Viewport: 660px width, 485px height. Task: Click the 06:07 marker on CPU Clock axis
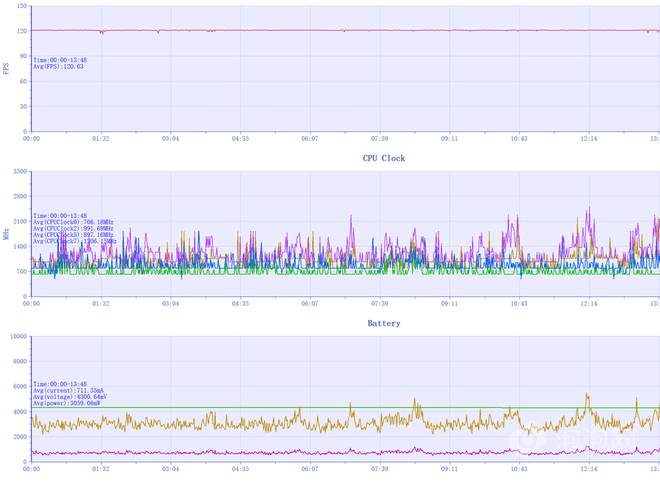pos(309,303)
